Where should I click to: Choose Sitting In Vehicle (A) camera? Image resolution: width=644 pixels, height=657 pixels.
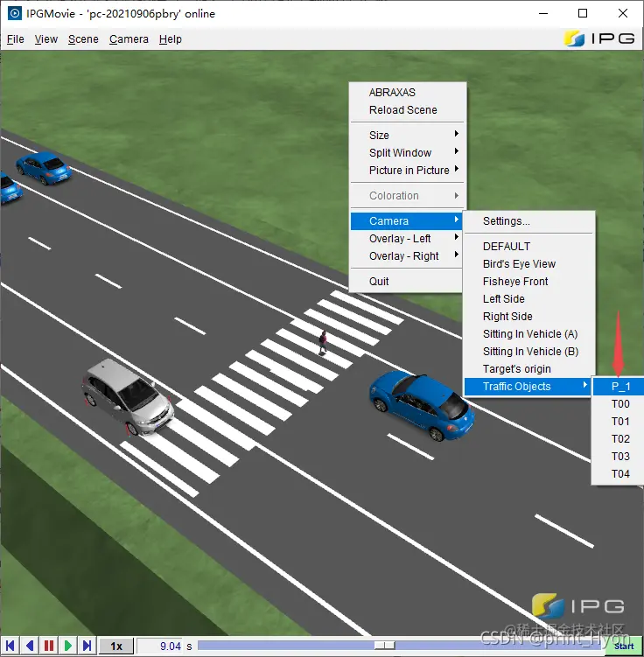529,334
